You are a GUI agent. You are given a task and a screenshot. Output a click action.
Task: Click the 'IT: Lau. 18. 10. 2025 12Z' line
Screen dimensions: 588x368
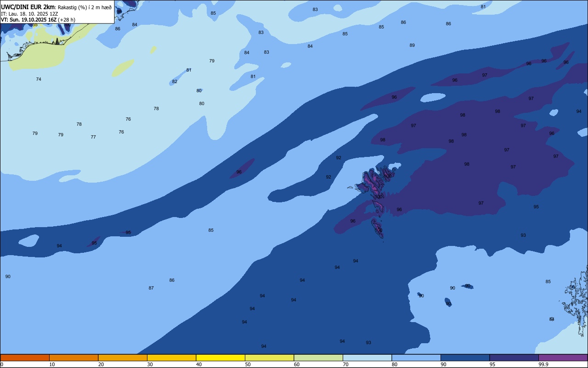point(29,14)
